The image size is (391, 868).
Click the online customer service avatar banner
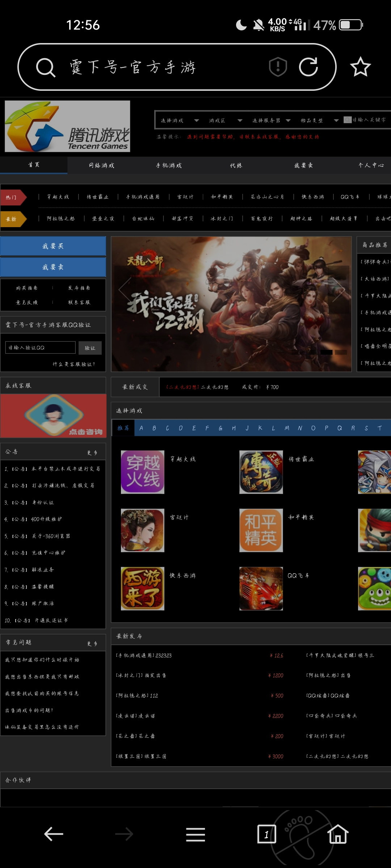pos(54,416)
